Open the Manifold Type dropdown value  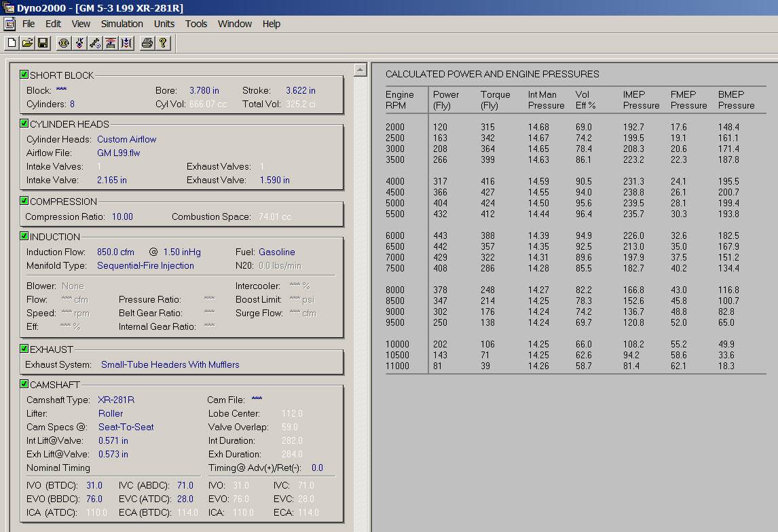point(145,265)
